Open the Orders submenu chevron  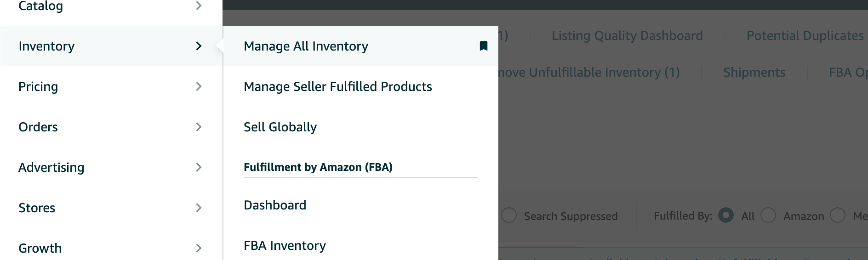199,127
